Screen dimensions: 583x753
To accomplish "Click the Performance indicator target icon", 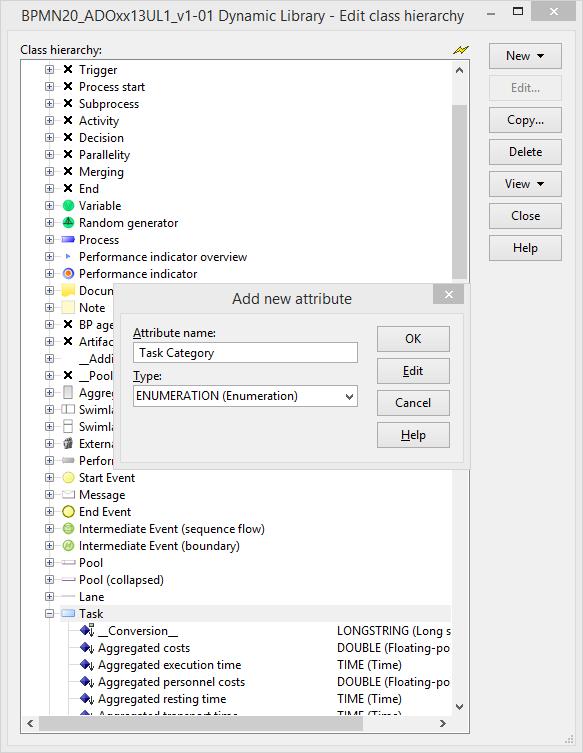I will 68,273.
